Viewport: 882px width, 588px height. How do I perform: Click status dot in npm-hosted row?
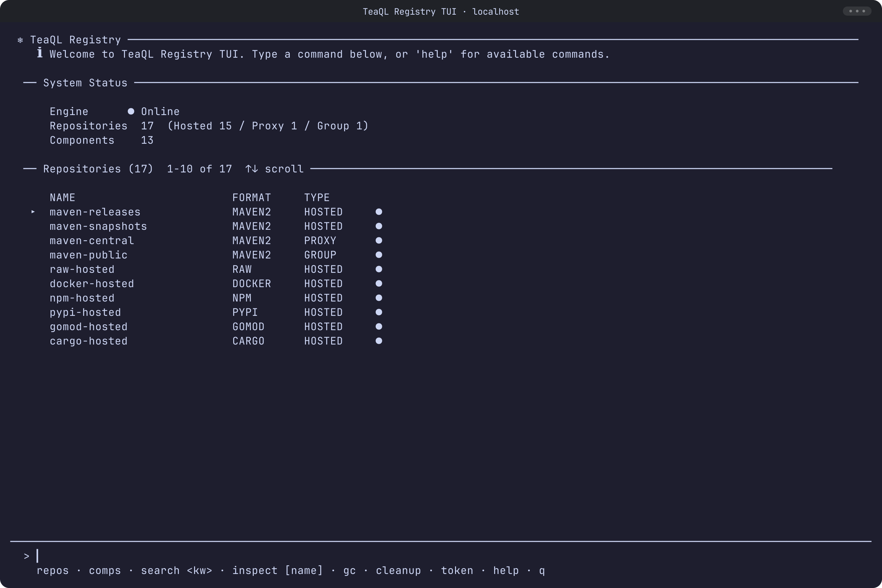pyautogui.click(x=379, y=298)
